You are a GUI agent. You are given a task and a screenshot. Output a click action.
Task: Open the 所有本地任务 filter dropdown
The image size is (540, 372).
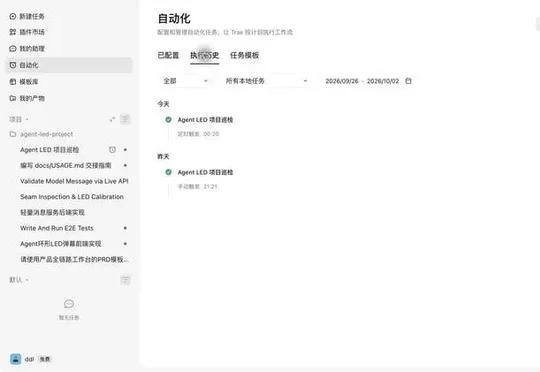click(266, 81)
